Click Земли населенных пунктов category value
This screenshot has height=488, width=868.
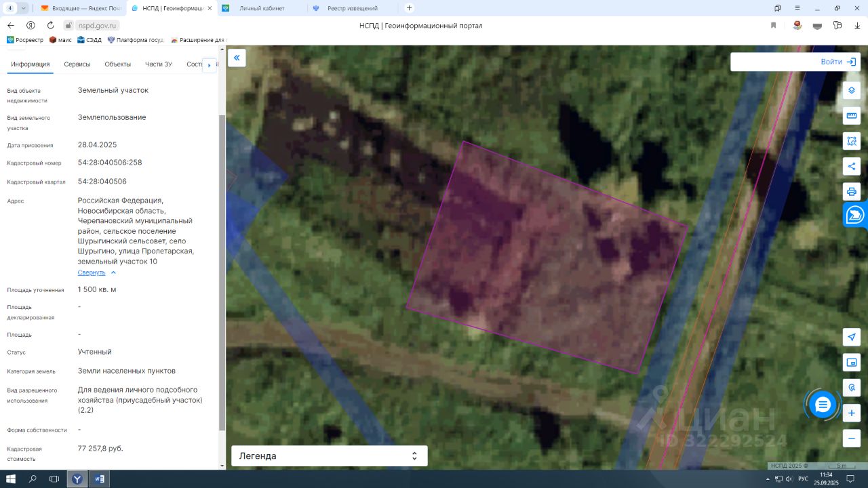(127, 371)
